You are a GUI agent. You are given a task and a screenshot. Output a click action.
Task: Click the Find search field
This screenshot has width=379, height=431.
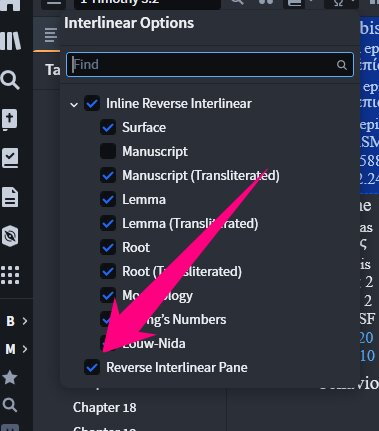210,65
